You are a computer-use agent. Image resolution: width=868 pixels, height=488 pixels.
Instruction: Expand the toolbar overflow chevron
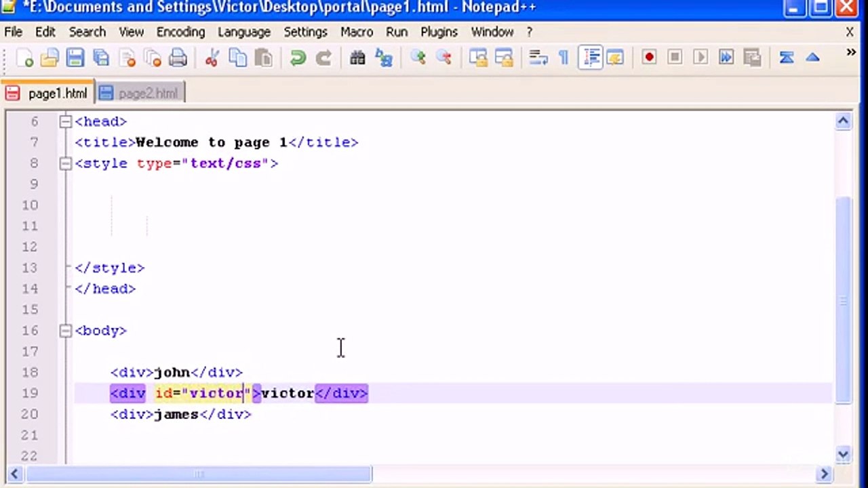(x=851, y=53)
